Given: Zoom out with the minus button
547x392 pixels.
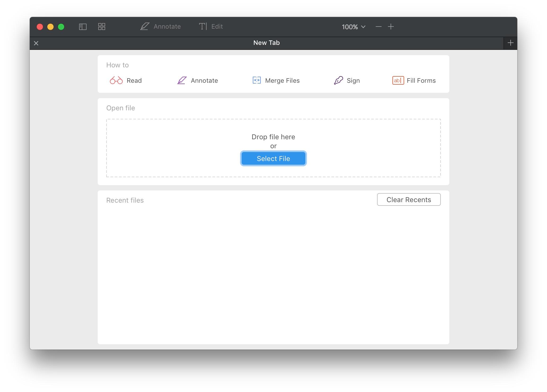Looking at the screenshot, I should pyautogui.click(x=378, y=27).
